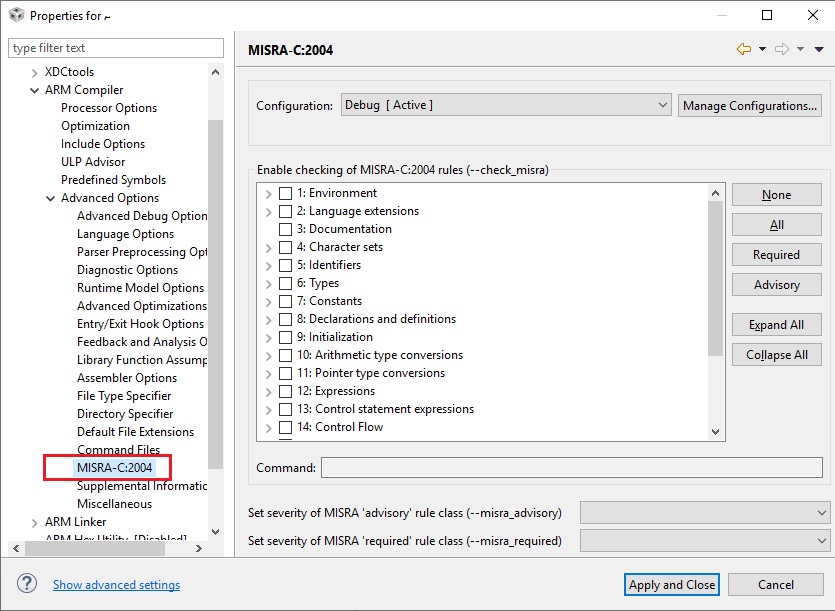
Task: Open the Show advanced settings link
Action: pyautogui.click(x=117, y=585)
